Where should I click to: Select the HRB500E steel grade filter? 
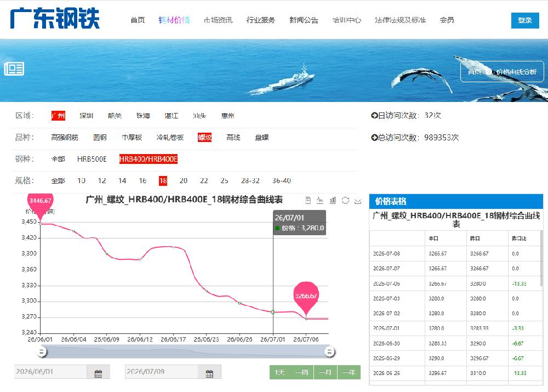click(92, 159)
